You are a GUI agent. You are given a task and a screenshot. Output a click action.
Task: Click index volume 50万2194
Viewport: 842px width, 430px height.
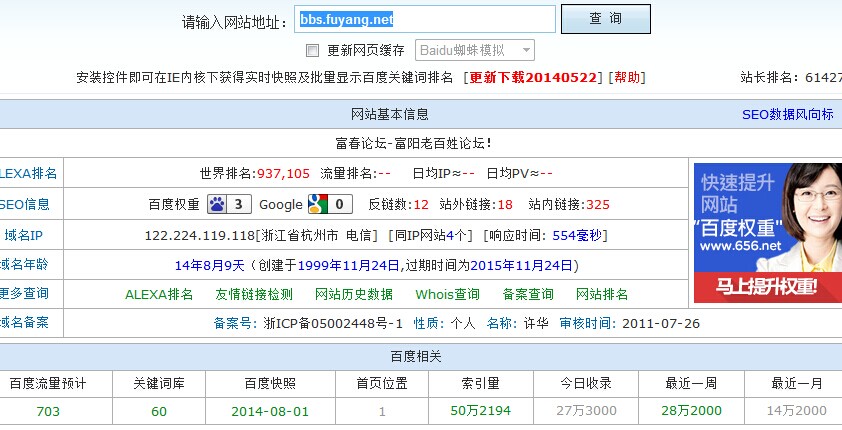tap(481, 411)
